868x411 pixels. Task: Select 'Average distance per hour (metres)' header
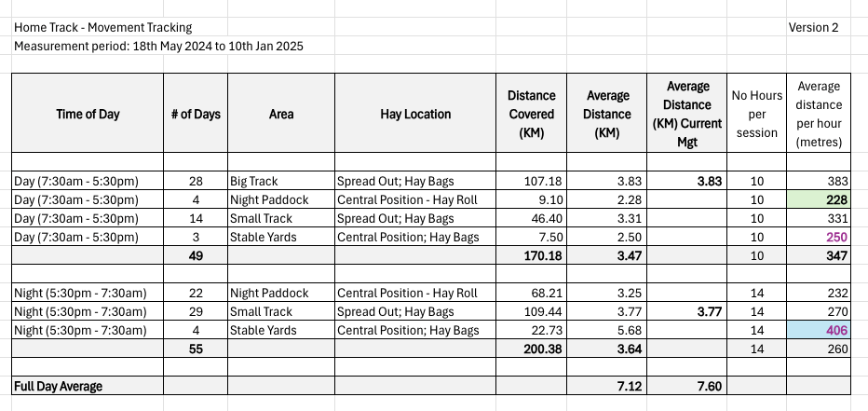[819, 114]
